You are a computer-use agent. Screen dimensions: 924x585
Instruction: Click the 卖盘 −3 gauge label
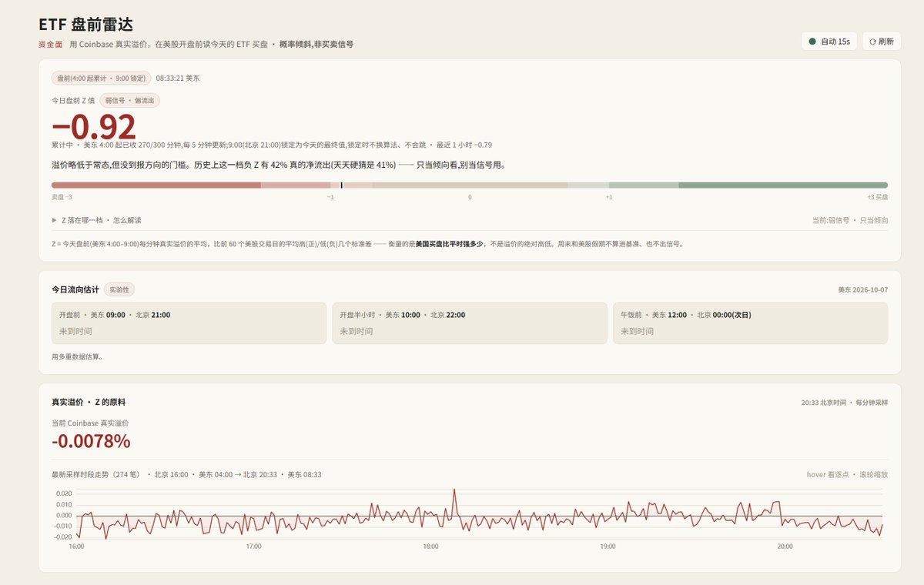pyautogui.click(x=62, y=198)
